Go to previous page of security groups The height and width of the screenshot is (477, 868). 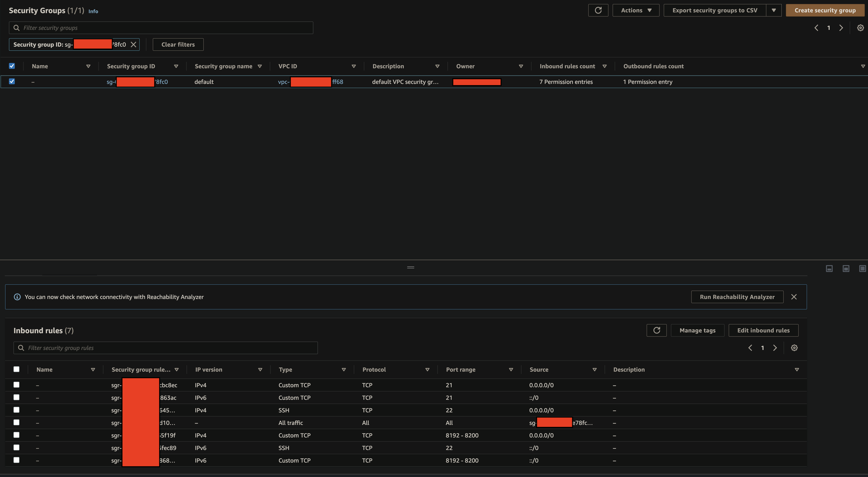(816, 28)
